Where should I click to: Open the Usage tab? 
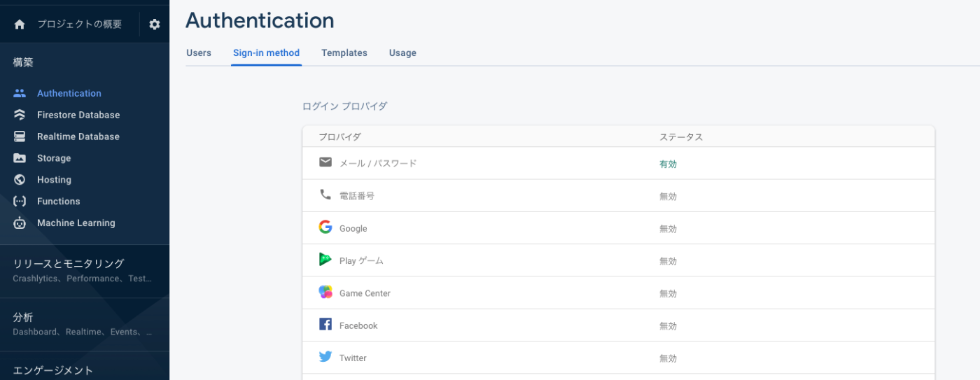coord(402,52)
